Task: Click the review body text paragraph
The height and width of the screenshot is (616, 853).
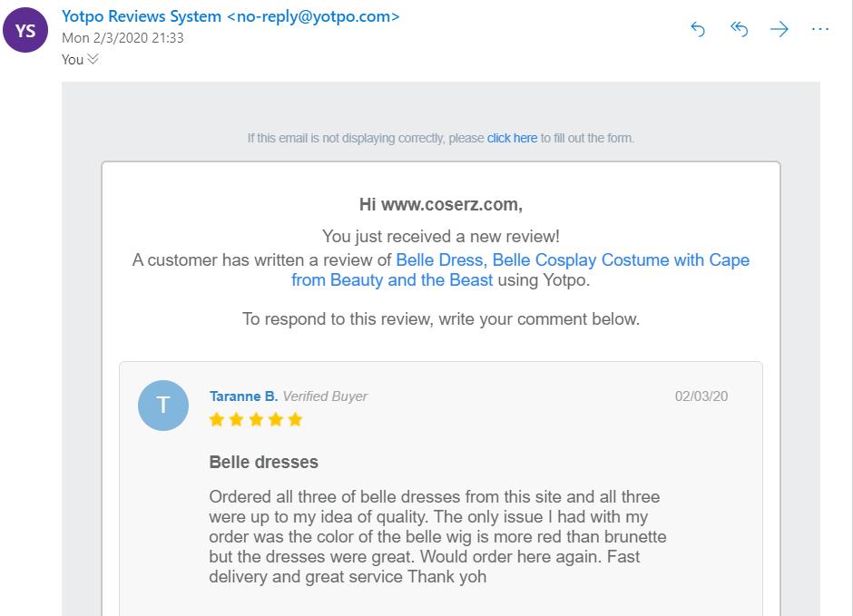Action: pyautogui.click(x=436, y=536)
